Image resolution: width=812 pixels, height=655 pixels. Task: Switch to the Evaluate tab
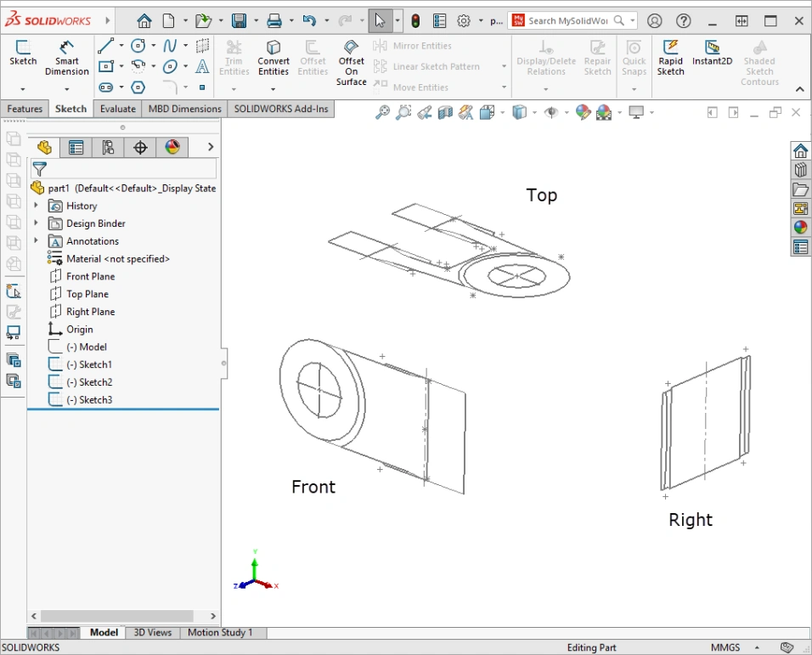click(117, 109)
